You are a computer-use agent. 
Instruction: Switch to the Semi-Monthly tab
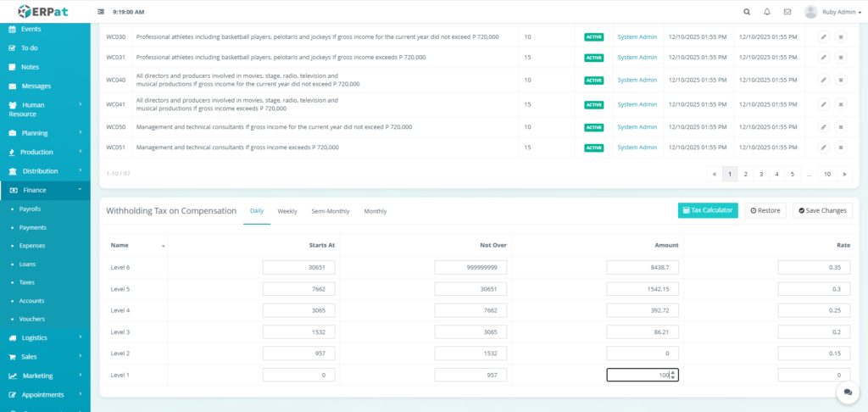[331, 211]
